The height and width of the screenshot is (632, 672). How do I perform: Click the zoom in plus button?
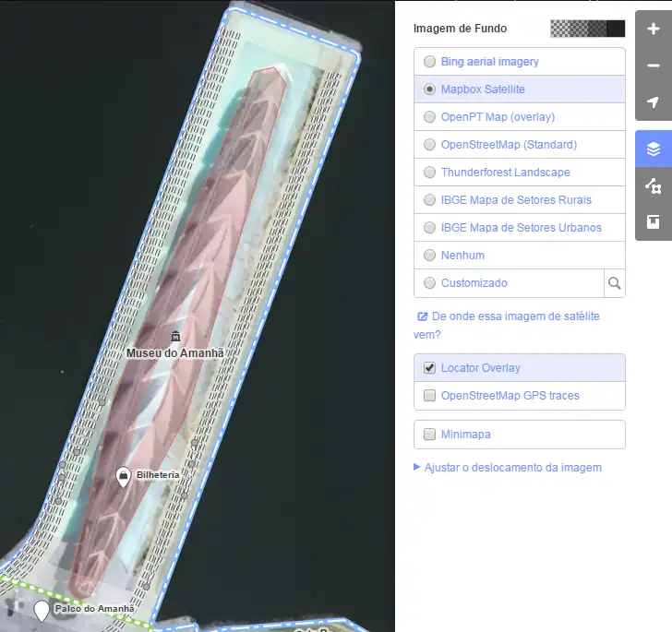coord(654,30)
